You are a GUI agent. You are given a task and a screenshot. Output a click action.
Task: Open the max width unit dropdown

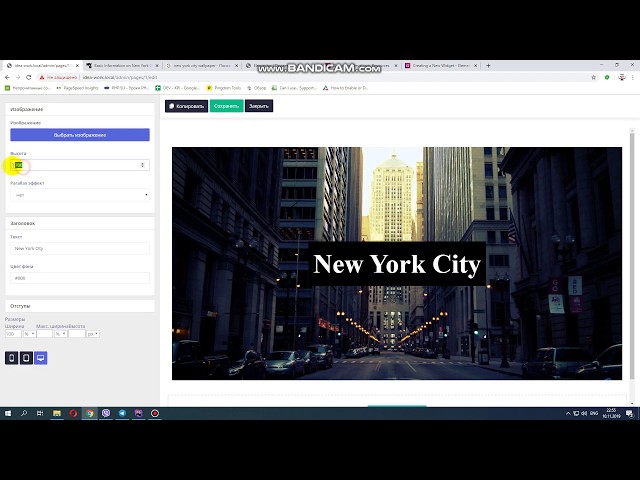point(60,334)
